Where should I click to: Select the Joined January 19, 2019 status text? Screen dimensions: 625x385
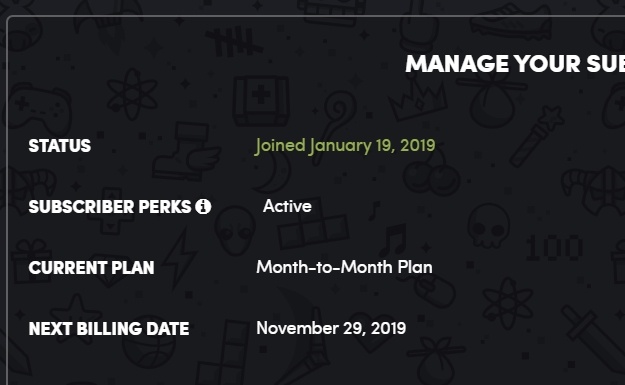(345, 146)
